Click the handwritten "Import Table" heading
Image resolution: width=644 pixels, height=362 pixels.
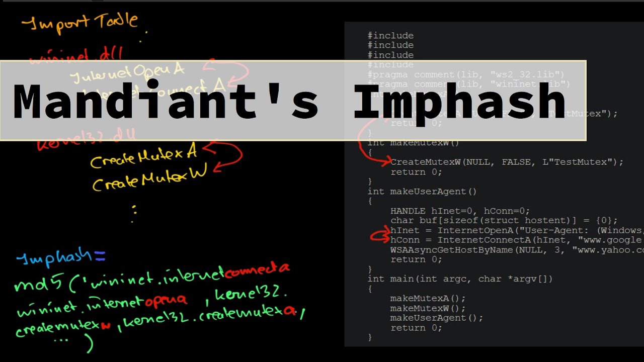[79, 22]
